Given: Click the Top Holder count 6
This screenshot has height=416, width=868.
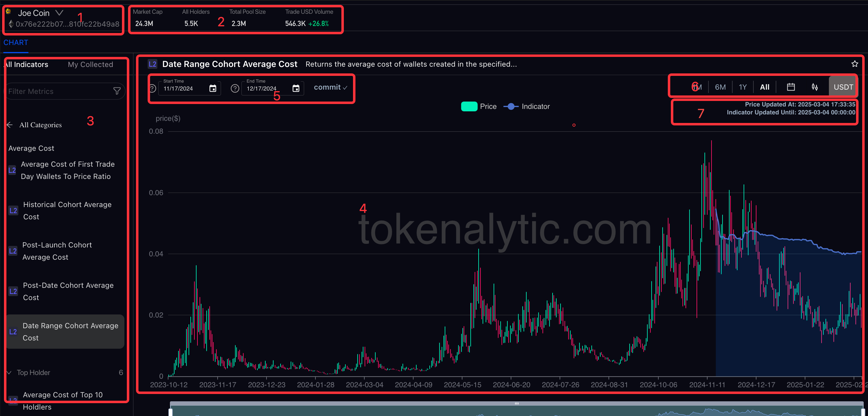Looking at the screenshot, I should tap(121, 373).
